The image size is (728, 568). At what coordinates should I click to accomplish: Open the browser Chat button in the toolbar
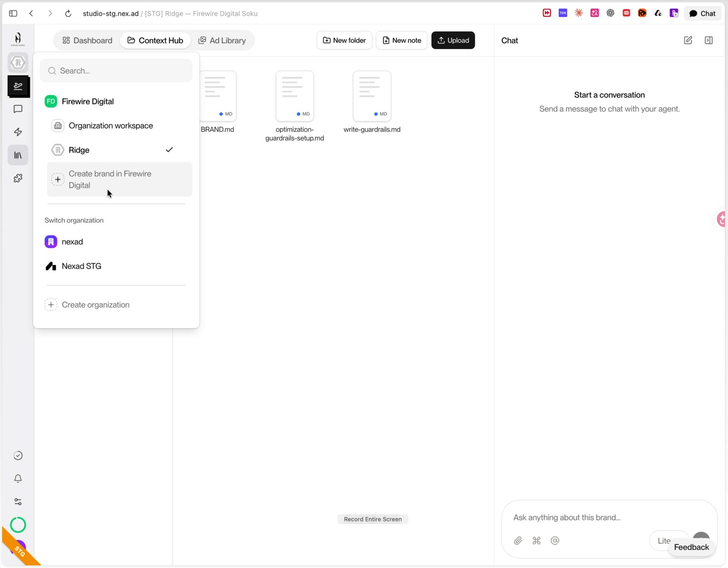click(703, 13)
